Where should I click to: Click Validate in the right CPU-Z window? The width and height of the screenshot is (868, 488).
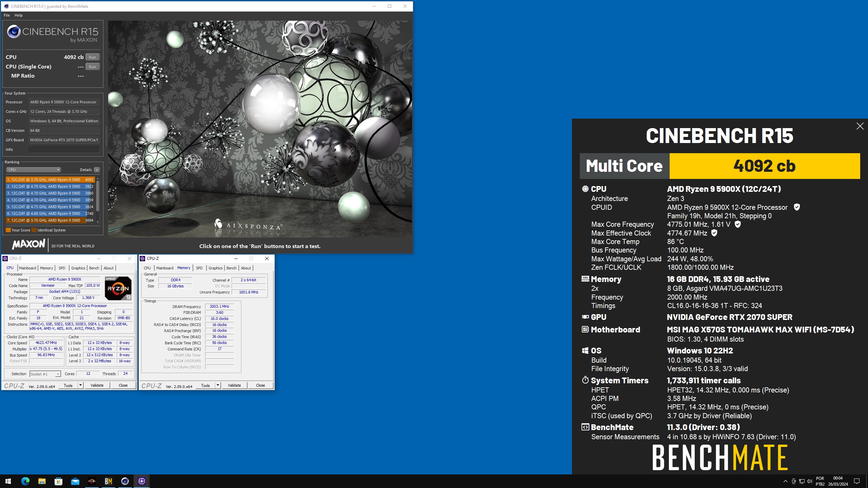point(234,385)
